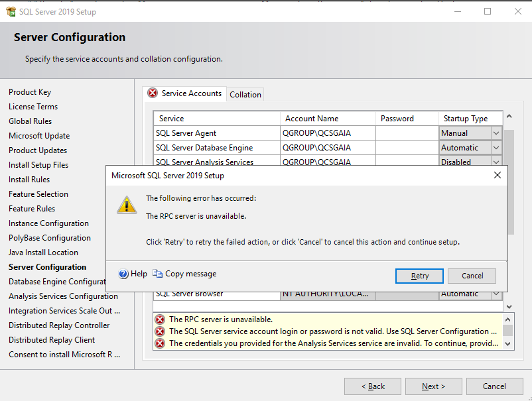Click Retry in the error dialog
532x401 pixels.
pos(419,276)
